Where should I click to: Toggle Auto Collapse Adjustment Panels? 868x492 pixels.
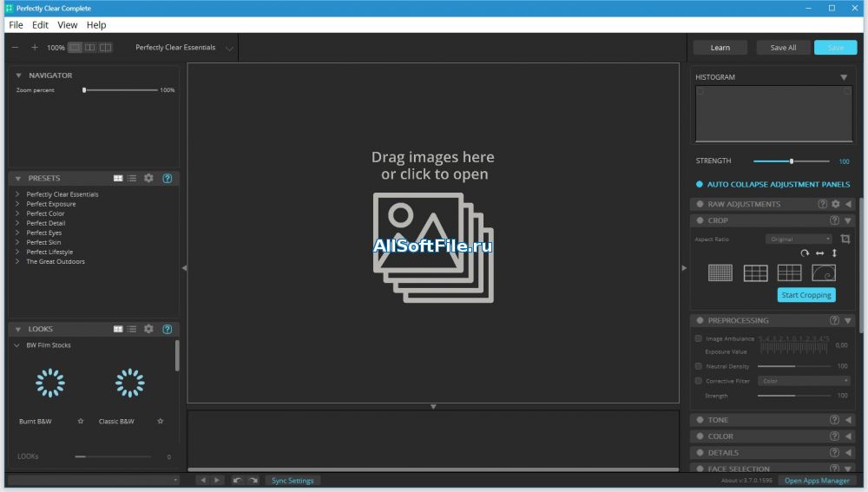pyautogui.click(x=699, y=184)
